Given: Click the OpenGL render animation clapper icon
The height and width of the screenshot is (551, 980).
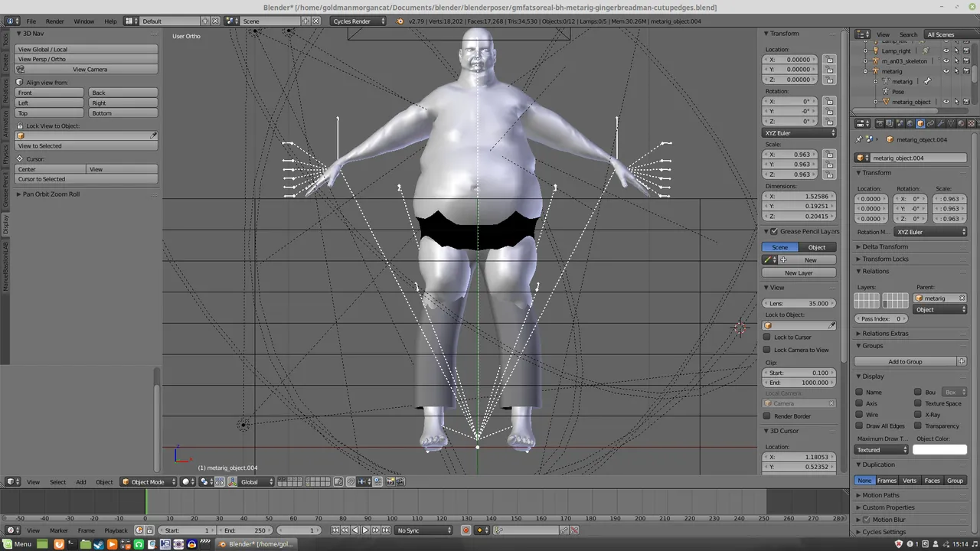Looking at the screenshot, I should pos(400,481).
